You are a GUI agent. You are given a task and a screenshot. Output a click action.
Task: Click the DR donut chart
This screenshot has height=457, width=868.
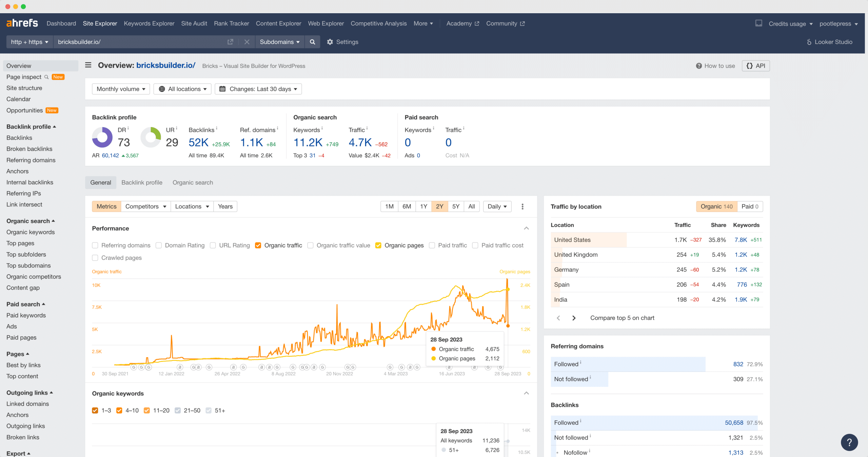[x=102, y=137]
